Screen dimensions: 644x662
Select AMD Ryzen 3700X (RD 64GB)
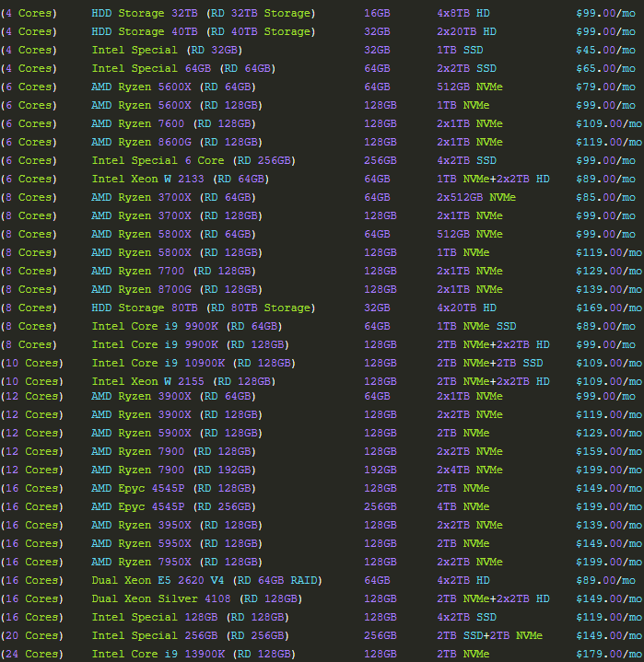174,198
